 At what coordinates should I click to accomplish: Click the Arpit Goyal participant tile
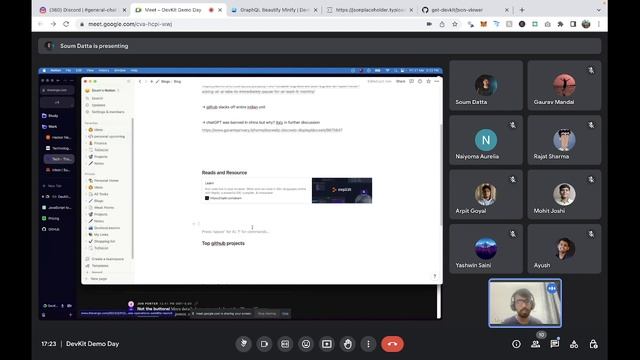[x=486, y=194]
